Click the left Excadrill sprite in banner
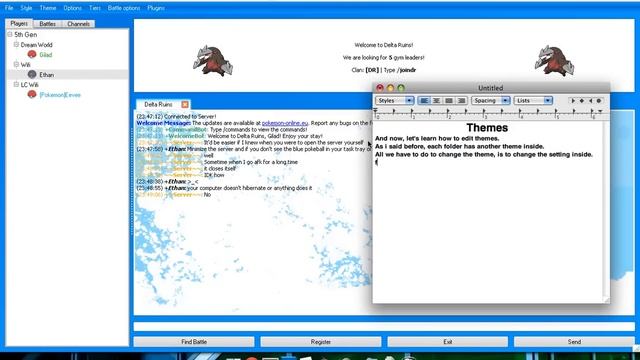Screen dimensions: 640x360 (x=213, y=61)
